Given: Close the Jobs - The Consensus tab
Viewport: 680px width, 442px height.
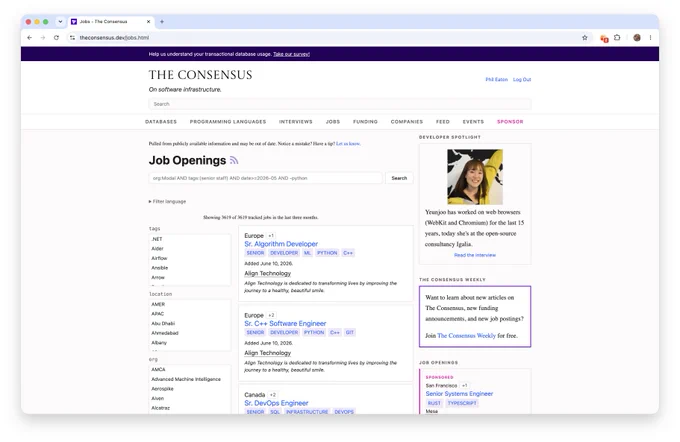Looking at the screenshot, I should pyautogui.click(x=148, y=21).
